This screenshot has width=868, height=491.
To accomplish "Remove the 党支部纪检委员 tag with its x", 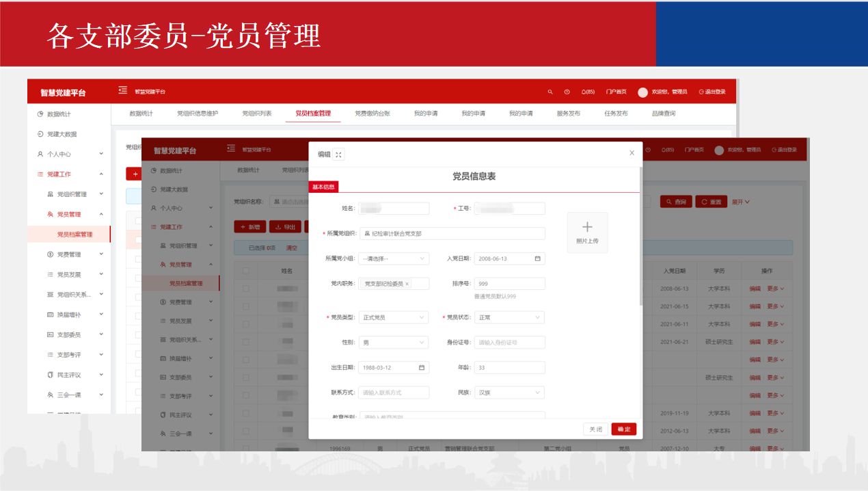I will tap(407, 284).
